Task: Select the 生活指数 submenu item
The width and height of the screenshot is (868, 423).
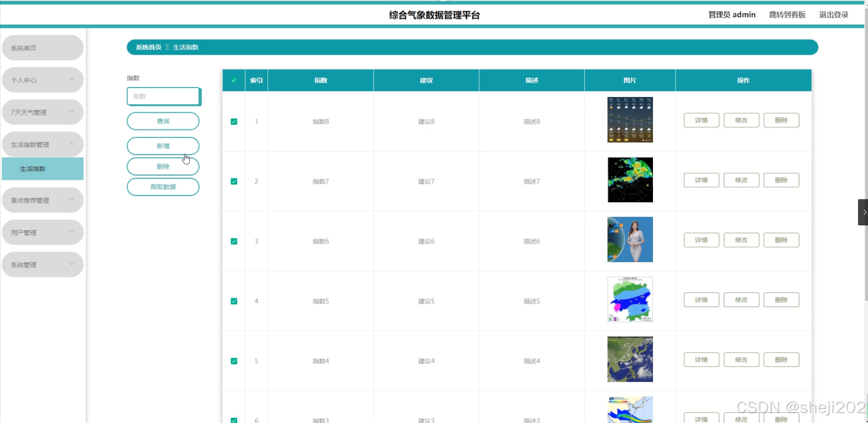Action: point(42,169)
